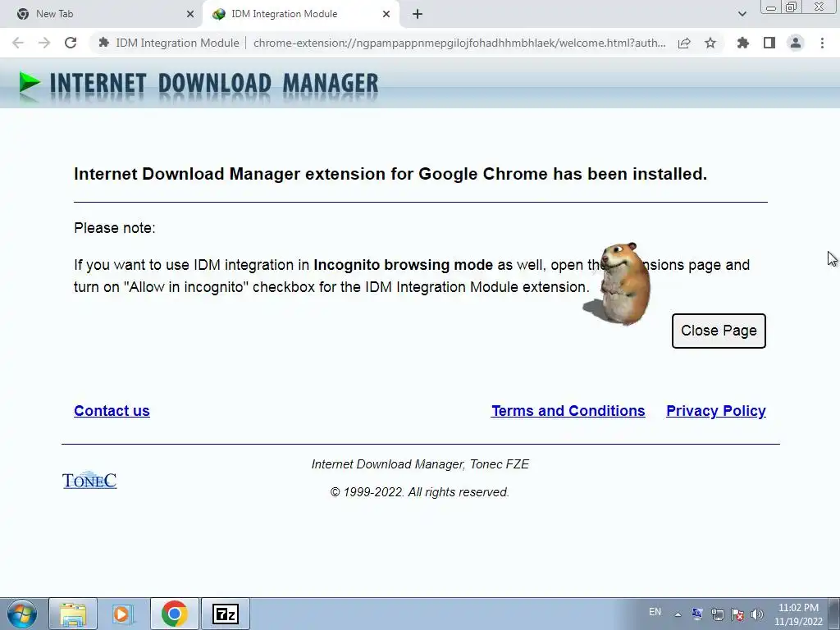Reload the page with the refresh icon
This screenshot has width=840, height=630.
pyautogui.click(x=71, y=43)
